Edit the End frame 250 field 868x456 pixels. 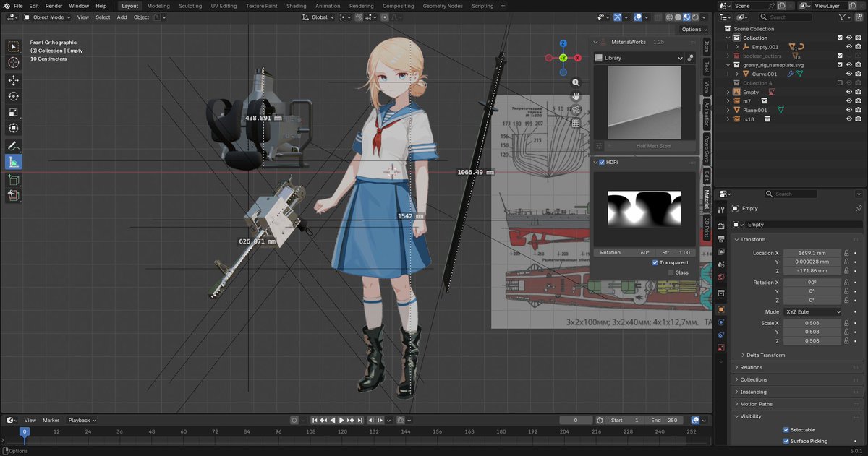(x=663, y=420)
